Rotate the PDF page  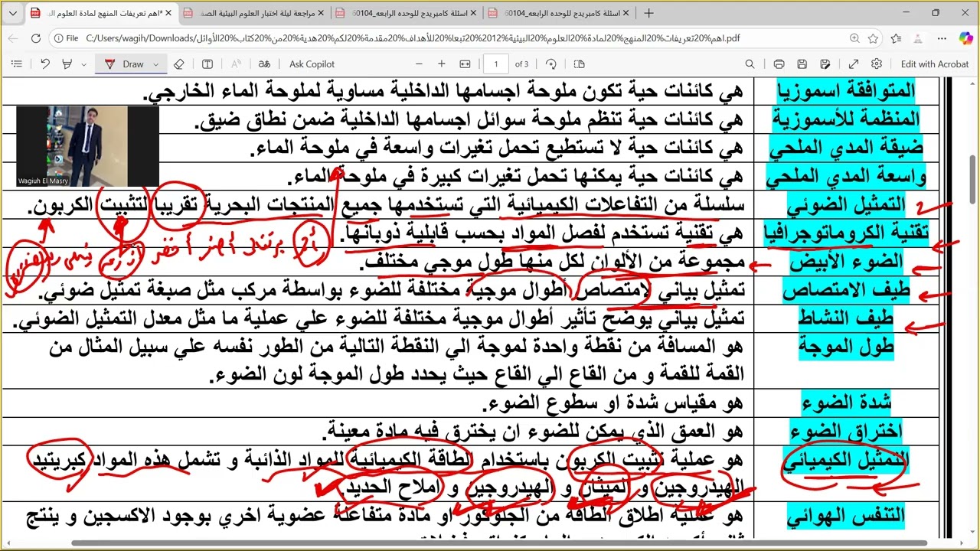551,64
